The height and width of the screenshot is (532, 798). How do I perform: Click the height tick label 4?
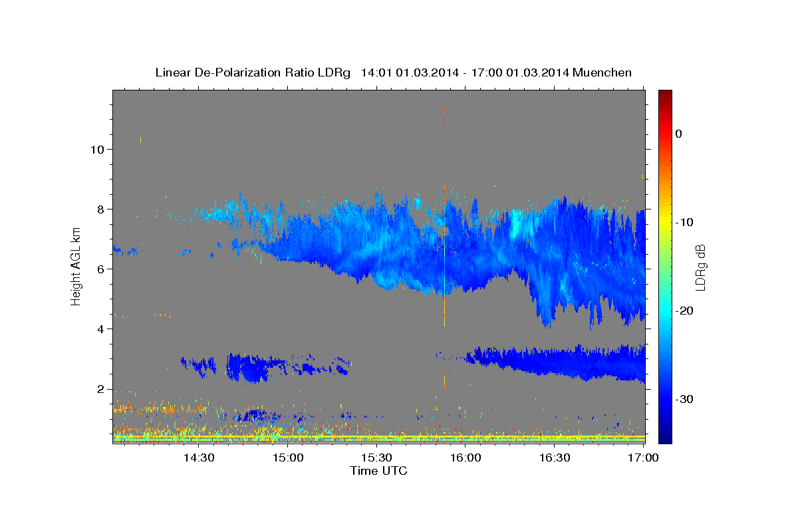pyautogui.click(x=101, y=329)
